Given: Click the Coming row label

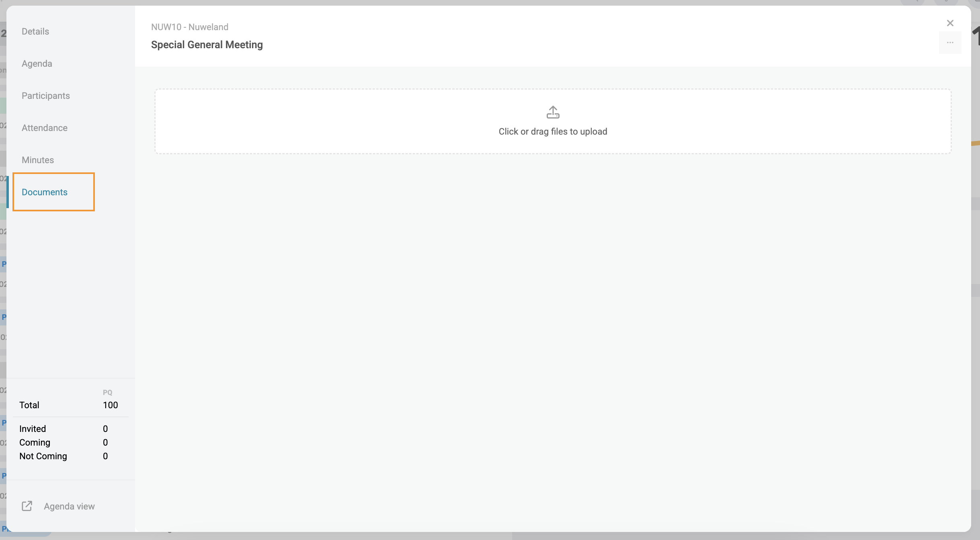Looking at the screenshot, I should coord(35,442).
